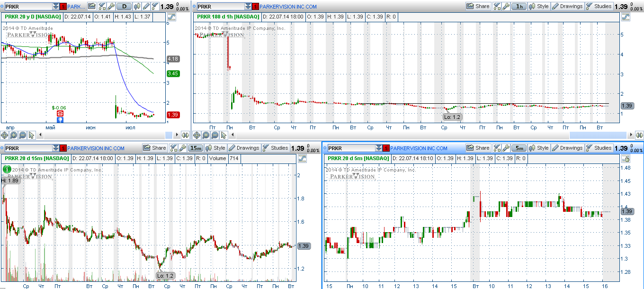Click dividend marker below earnings icon on daily chart
The image size is (644, 289).
click(60, 120)
